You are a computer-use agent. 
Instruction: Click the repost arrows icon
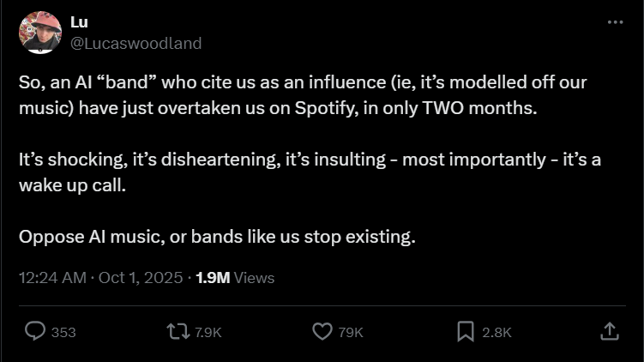(x=178, y=331)
